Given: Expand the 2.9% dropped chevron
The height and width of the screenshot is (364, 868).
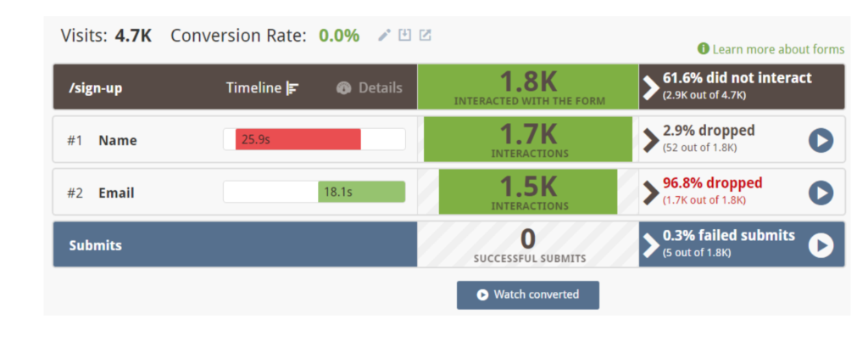Looking at the screenshot, I should [651, 140].
